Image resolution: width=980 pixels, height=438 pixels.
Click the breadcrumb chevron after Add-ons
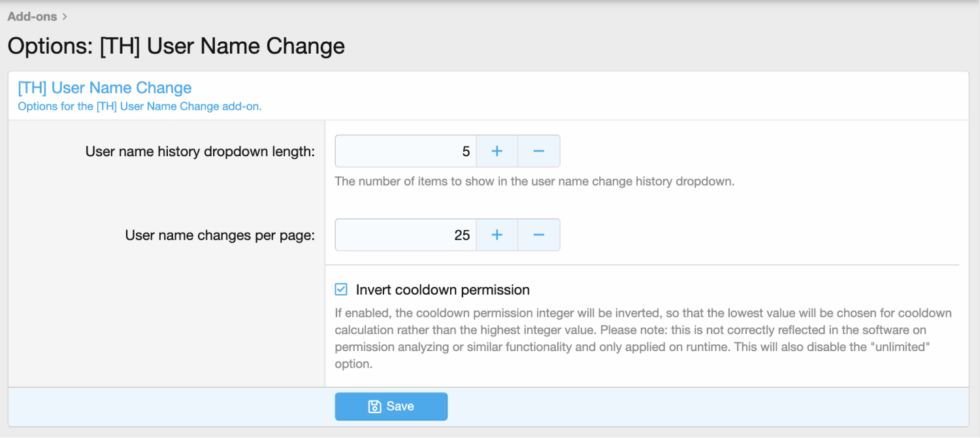coord(65,16)
